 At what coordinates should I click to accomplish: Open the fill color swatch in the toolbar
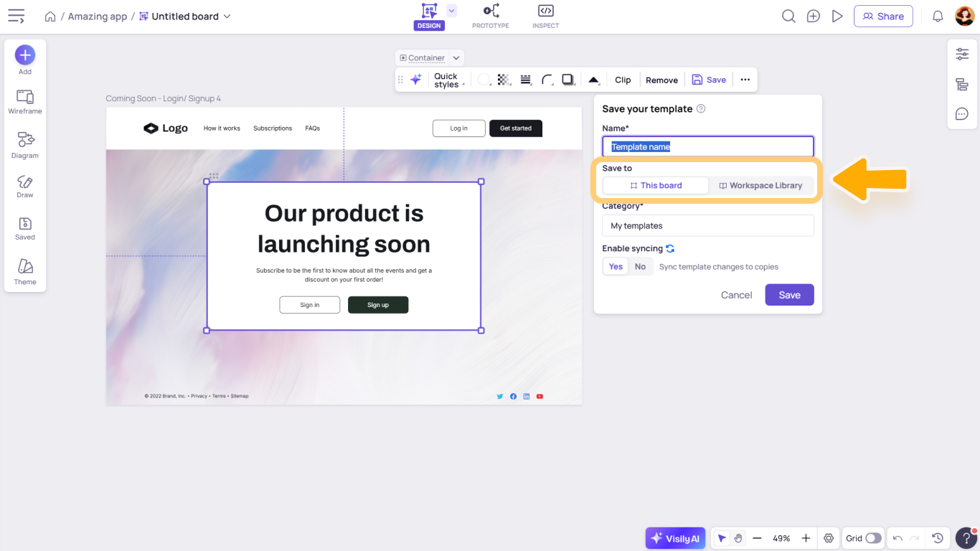coord(484,80)
